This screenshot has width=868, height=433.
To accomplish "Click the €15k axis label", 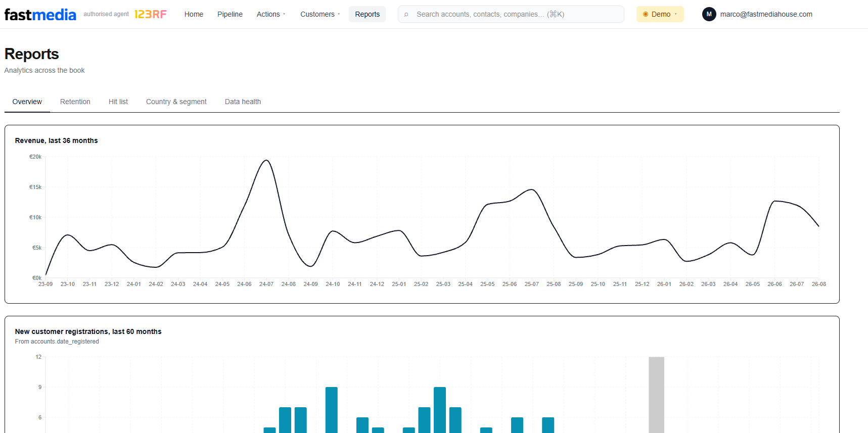I will (x=35, y=187).
